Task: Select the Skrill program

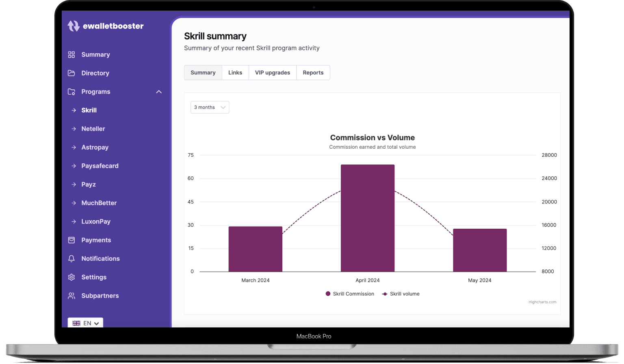Action: (89, 110)
